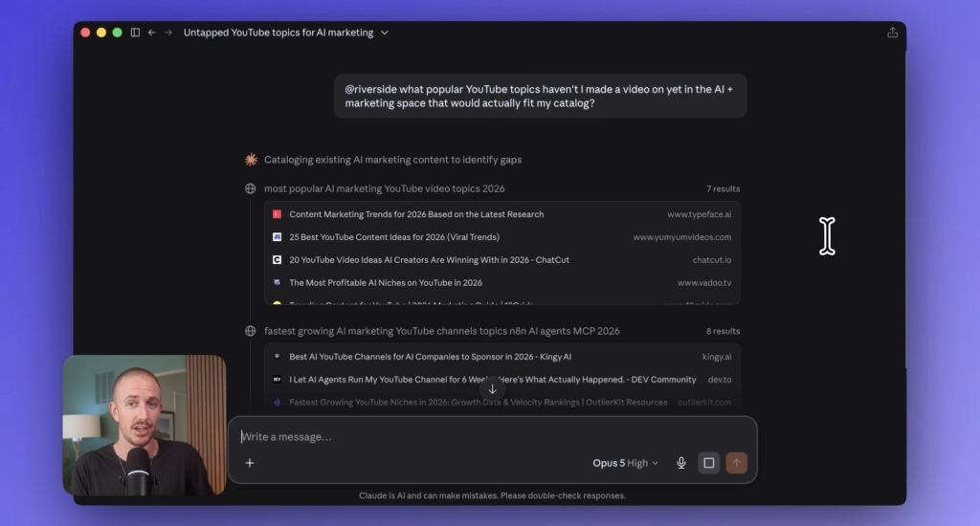980x526 pixels.
Task: Click the orange Claude spark icon
Action: tap(251, 160)
